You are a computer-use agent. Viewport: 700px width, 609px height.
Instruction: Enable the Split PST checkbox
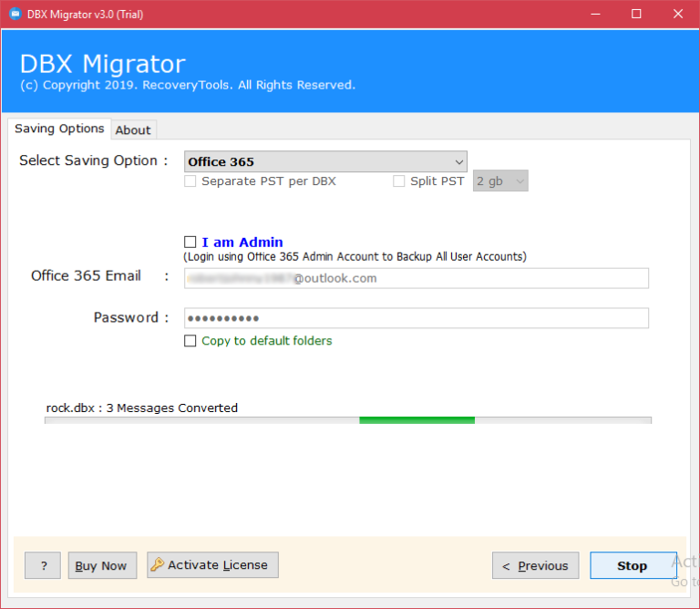click(398, 181)
